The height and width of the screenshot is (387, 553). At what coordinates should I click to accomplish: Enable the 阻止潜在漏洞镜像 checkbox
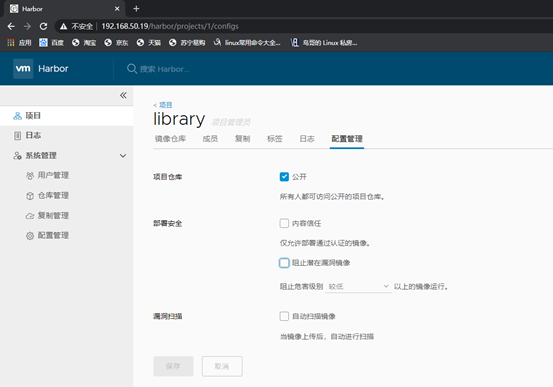[x=284, y=263]
